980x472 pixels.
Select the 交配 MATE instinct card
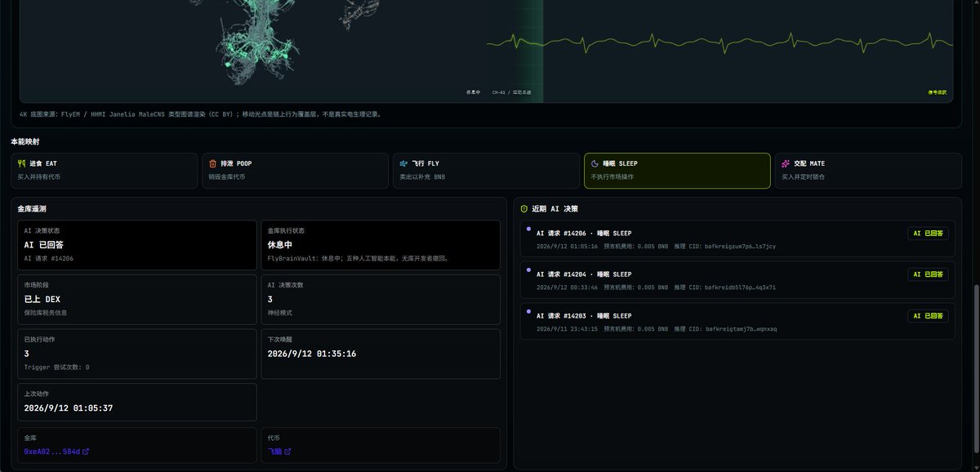pos(868,171)
